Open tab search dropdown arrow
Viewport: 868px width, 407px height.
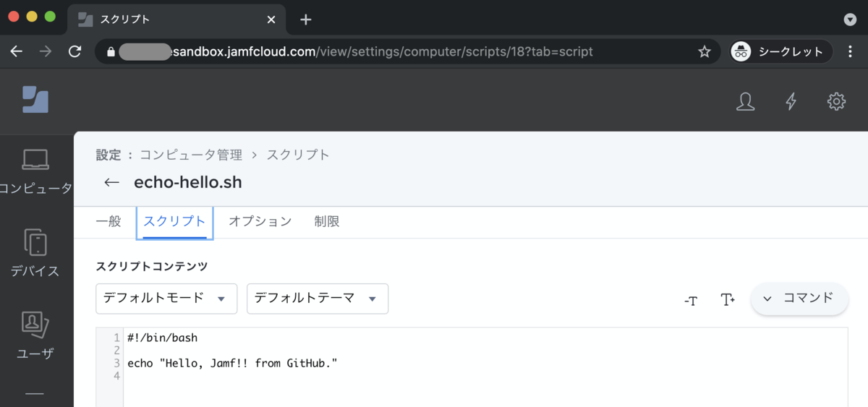point(851,20)
